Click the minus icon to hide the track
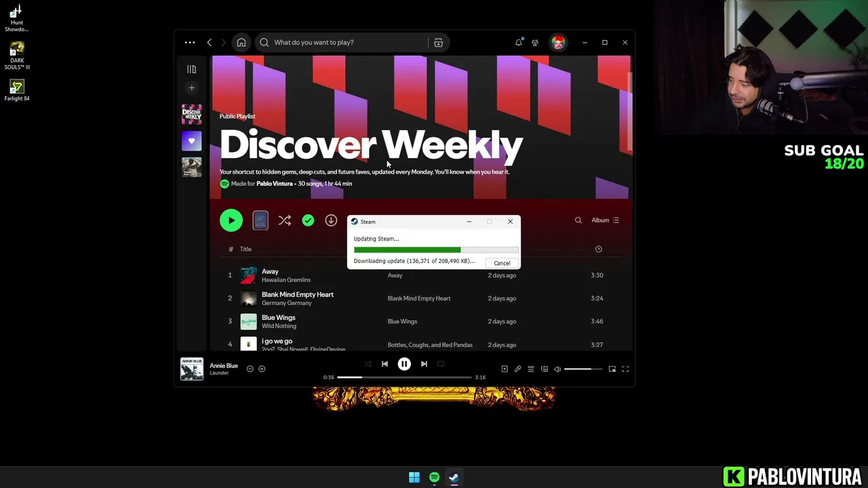Image resolution: width=868 pixels, height=488 pixels. point(250,369)
